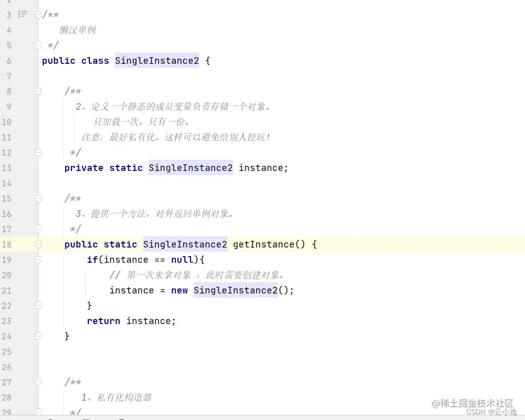This screenshot has width=525, height=420.
Task: Click the SingleInstance2 type on line 13
Action: (190, 168)
